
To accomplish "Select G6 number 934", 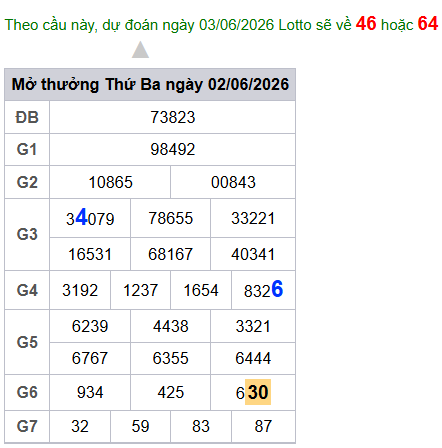I will coord(90,392).
